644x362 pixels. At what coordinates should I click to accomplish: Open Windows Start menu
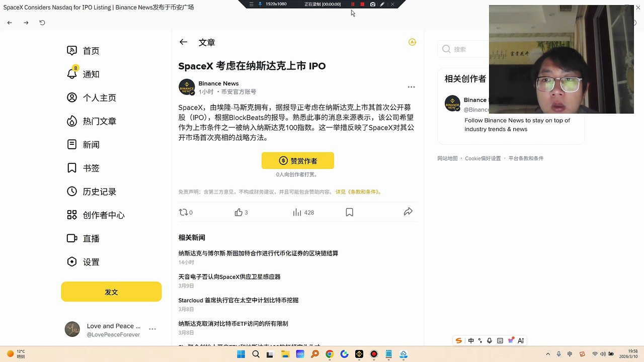[241, 354]
